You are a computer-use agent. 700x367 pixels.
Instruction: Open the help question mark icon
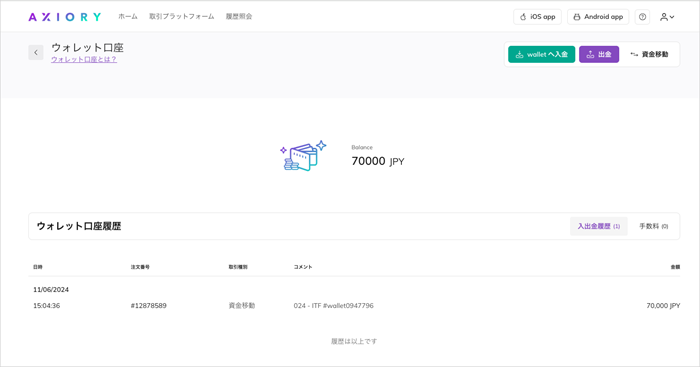(642, 17)
